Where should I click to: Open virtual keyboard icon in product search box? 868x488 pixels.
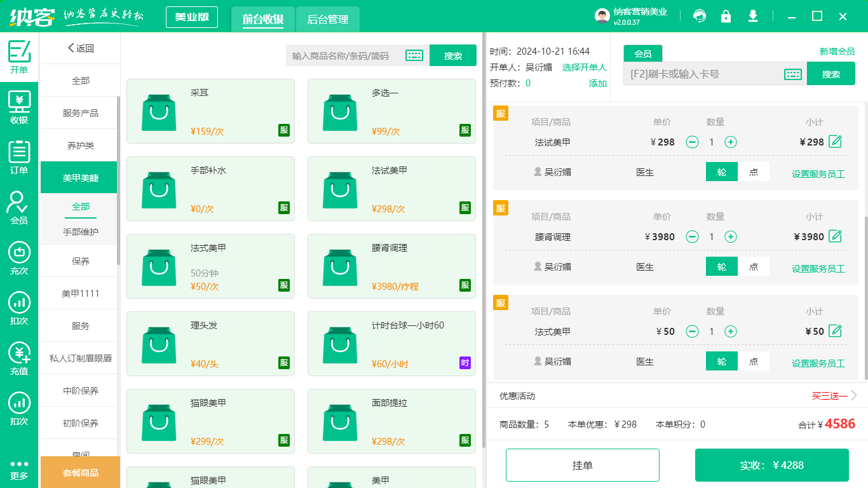(414, 55)
